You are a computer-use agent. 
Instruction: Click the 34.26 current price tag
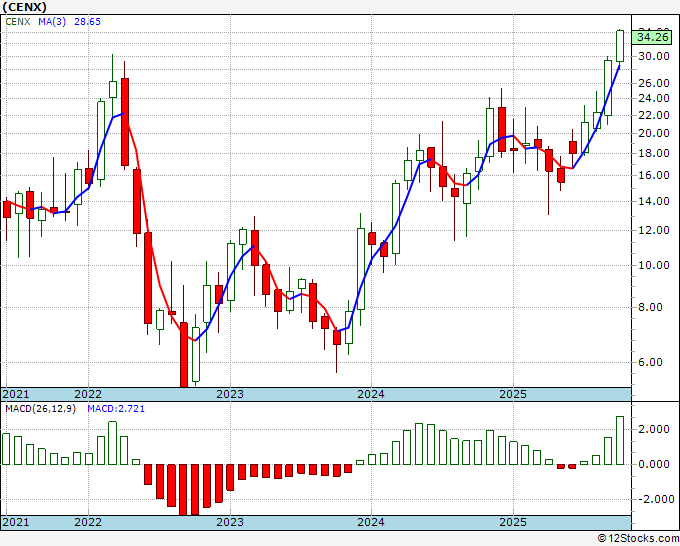pyautogui.click(x=653, y=37)
